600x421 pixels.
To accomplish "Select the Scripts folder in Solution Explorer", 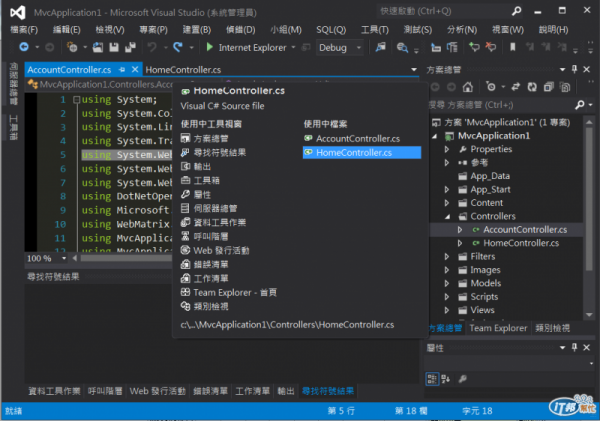I will pyautogui.click(x=484, y=297).
